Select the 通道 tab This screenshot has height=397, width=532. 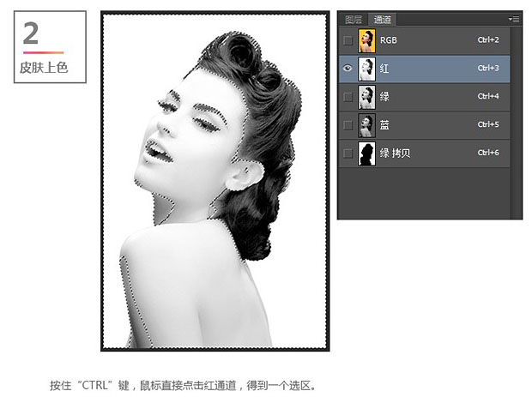point(383,20)
